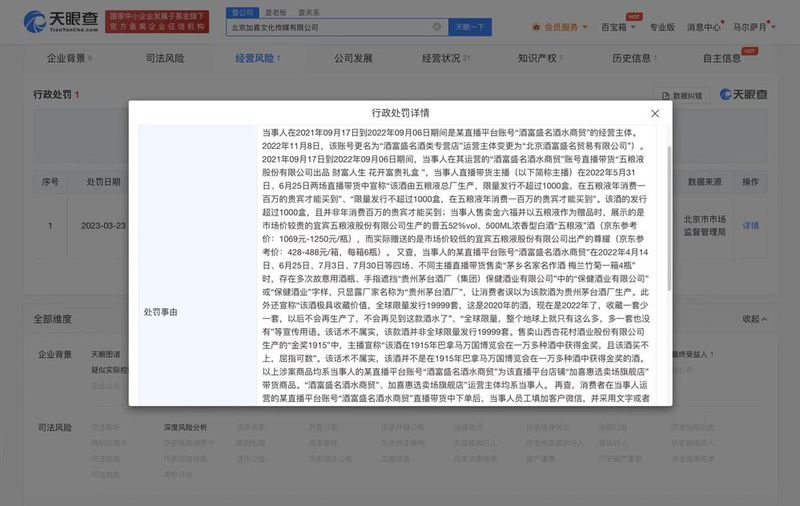Open 消息中心 notifications
This screenshot has height=506, width=800.
click(x=705, y=27)
